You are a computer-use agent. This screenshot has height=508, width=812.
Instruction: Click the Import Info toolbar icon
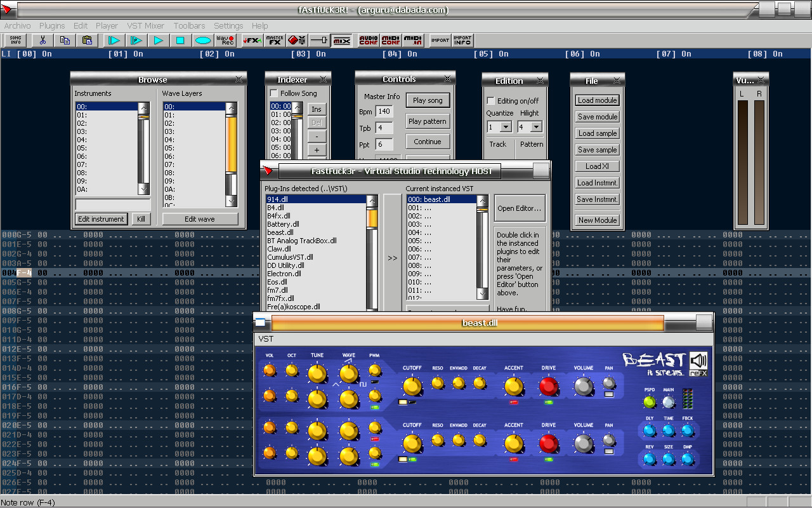point(462,40)
